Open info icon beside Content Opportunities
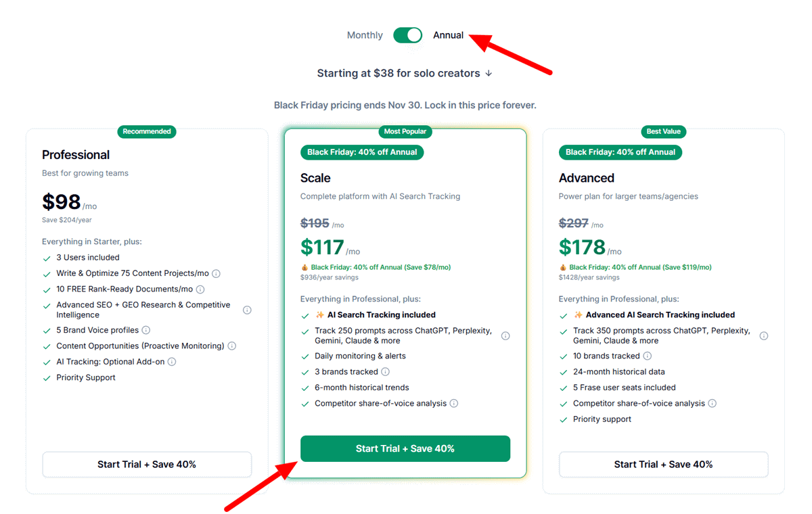 232,346
